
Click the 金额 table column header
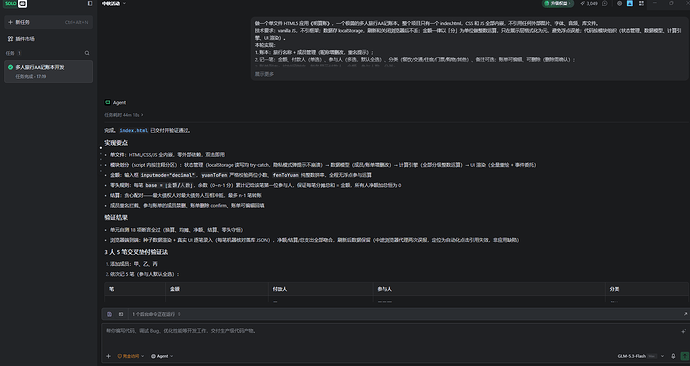pos(175,289)
